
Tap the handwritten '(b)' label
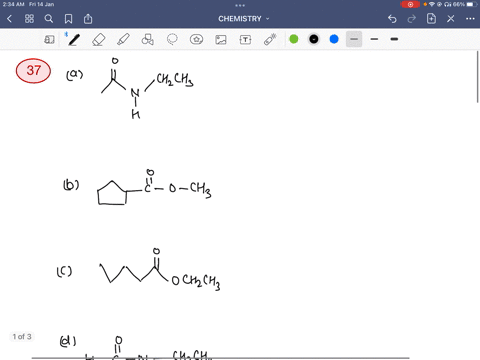pos(71,185)
